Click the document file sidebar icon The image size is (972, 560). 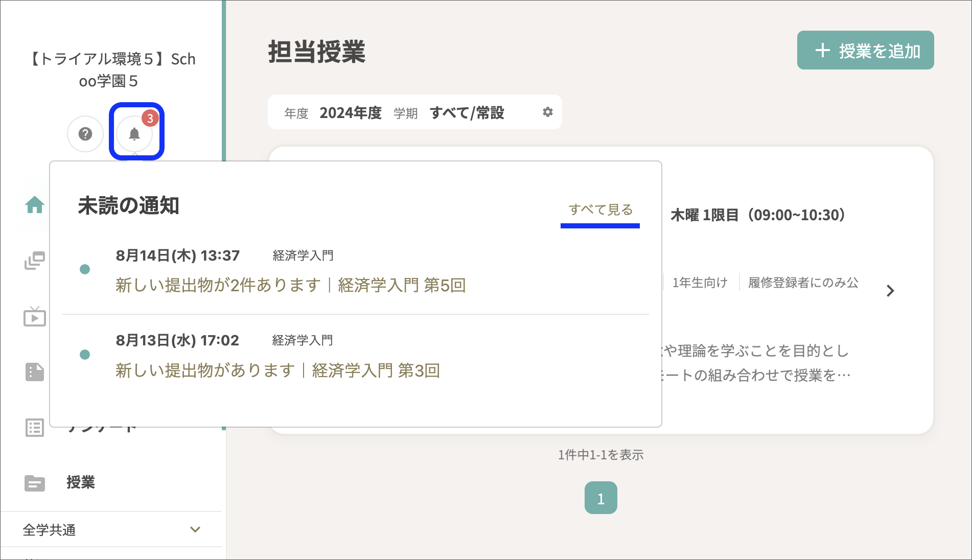pyautogui.click(x=35, y=372)
